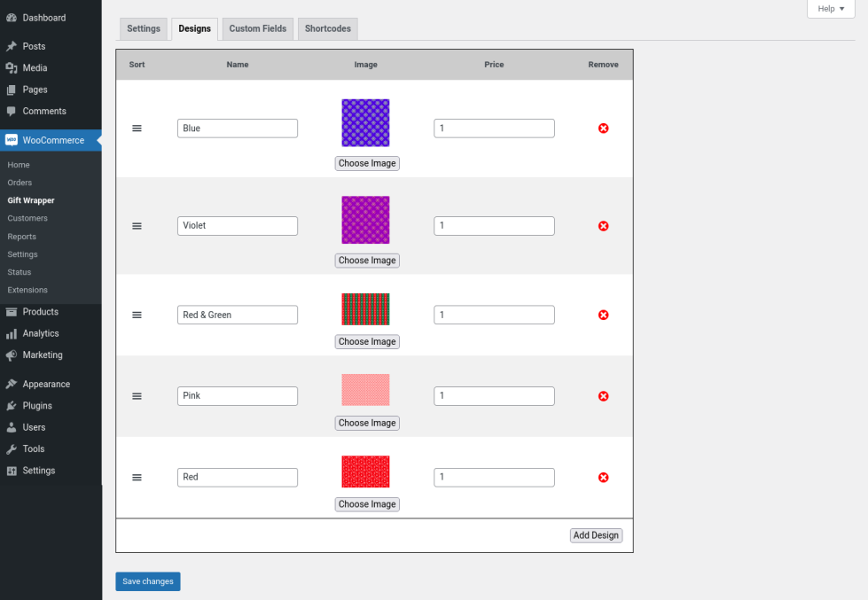This screenshot has width=868, height=600.
Task: Choose Image for the Violet design
Action: pyautogui.click(x=366, y=261)
